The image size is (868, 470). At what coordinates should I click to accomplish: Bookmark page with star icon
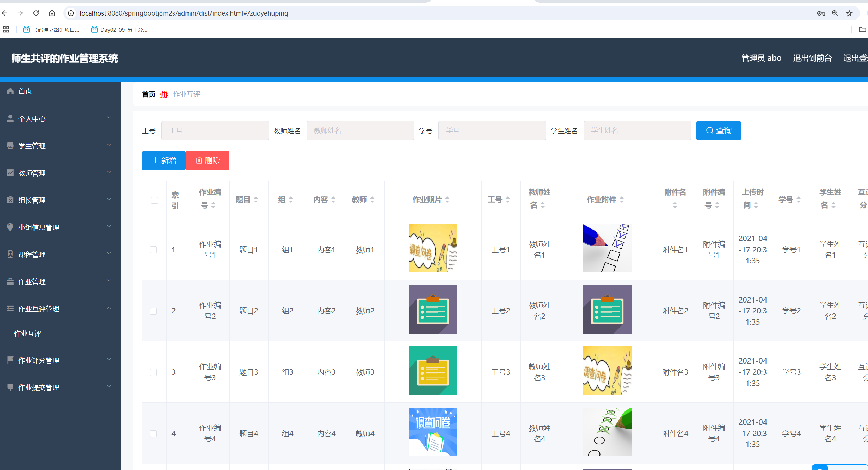pos(849,13)
